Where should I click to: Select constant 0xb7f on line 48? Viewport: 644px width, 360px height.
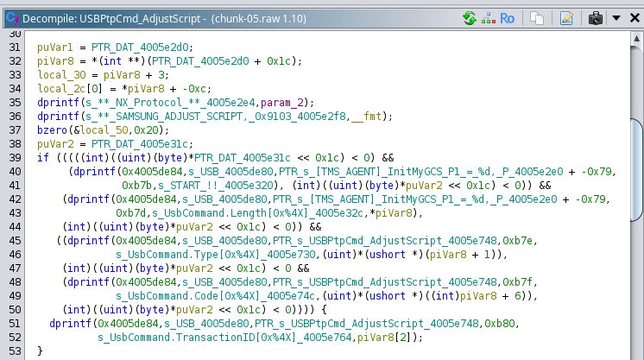tap(517, 282)
